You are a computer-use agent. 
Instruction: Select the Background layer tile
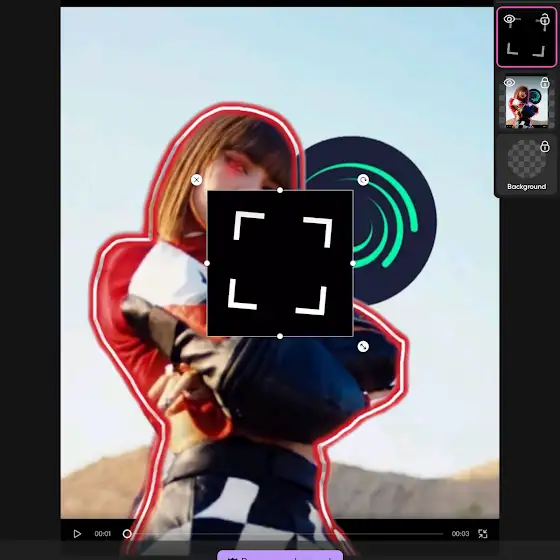coord(526,165)
